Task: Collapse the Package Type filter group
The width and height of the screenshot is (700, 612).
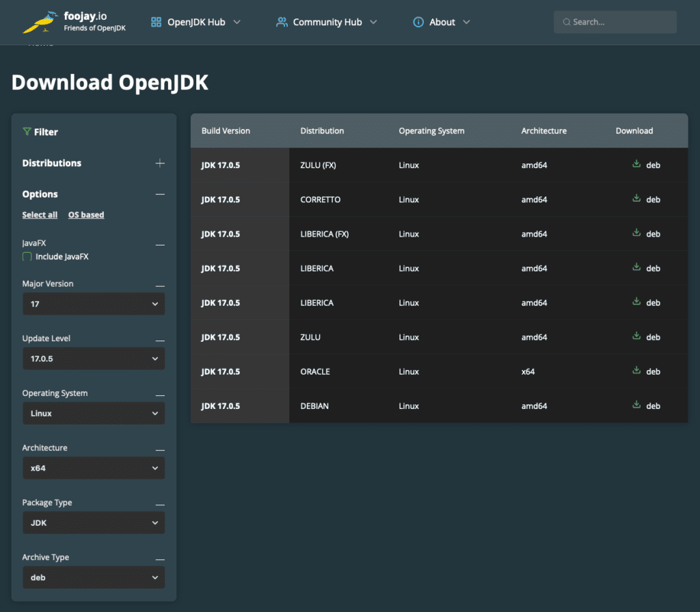Action: tap(160, 505)
